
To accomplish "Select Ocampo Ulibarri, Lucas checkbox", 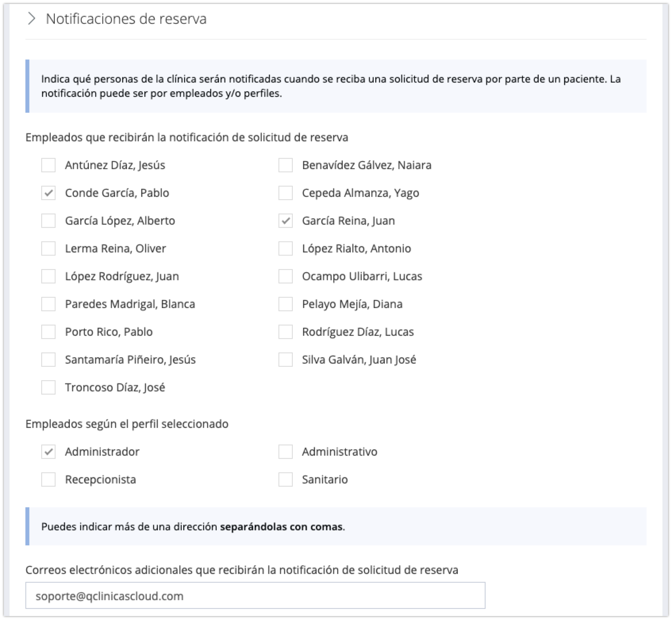I will click(x=286, y=276).
